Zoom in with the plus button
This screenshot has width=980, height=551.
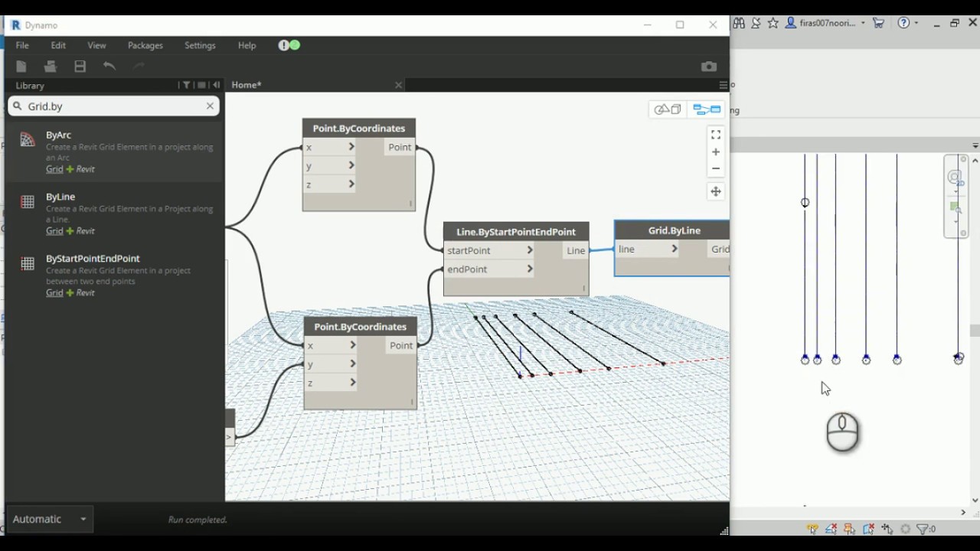point(716,152)
